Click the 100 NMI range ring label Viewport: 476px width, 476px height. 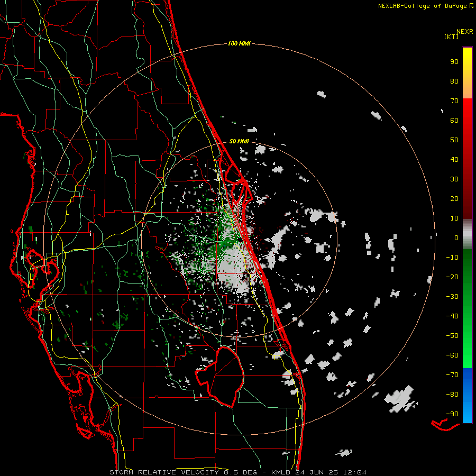click(x=239, y=44)
